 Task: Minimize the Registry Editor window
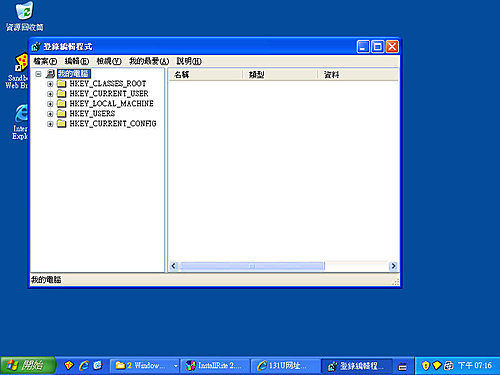pyautogui.click(x=363, y=47)
